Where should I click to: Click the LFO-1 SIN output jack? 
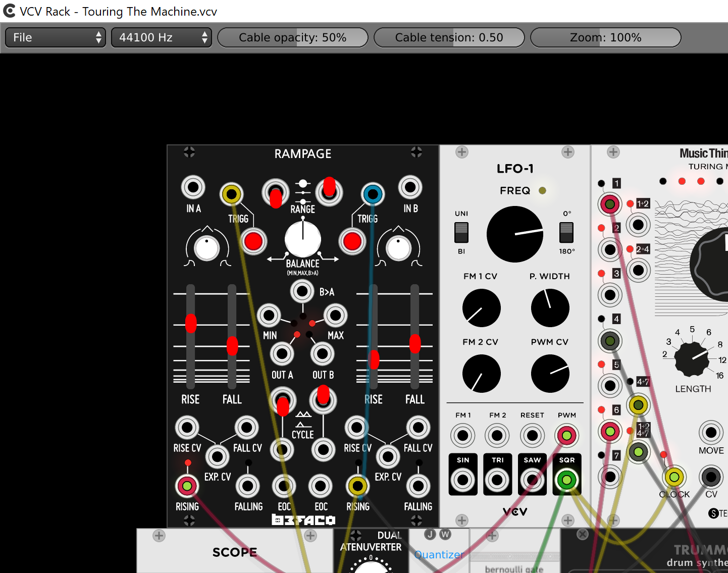tap(463, 480)
